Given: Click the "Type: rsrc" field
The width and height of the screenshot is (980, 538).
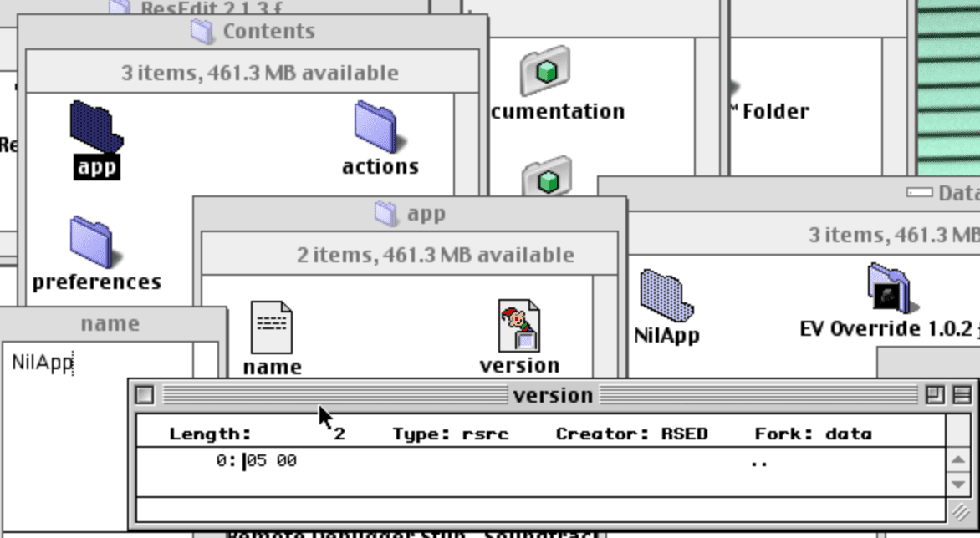Looking at the screenshot, I should pos(451,434).
